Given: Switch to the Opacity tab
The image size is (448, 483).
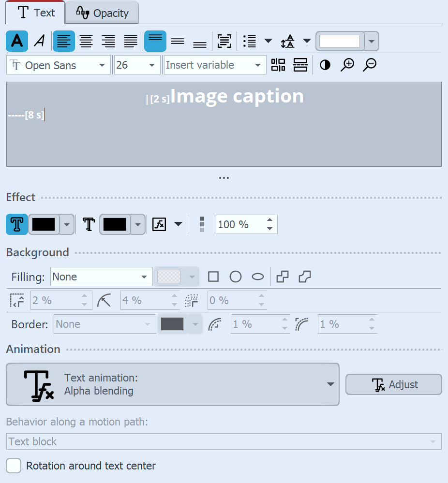Looking at the screenshot, I should click(102, 13).
